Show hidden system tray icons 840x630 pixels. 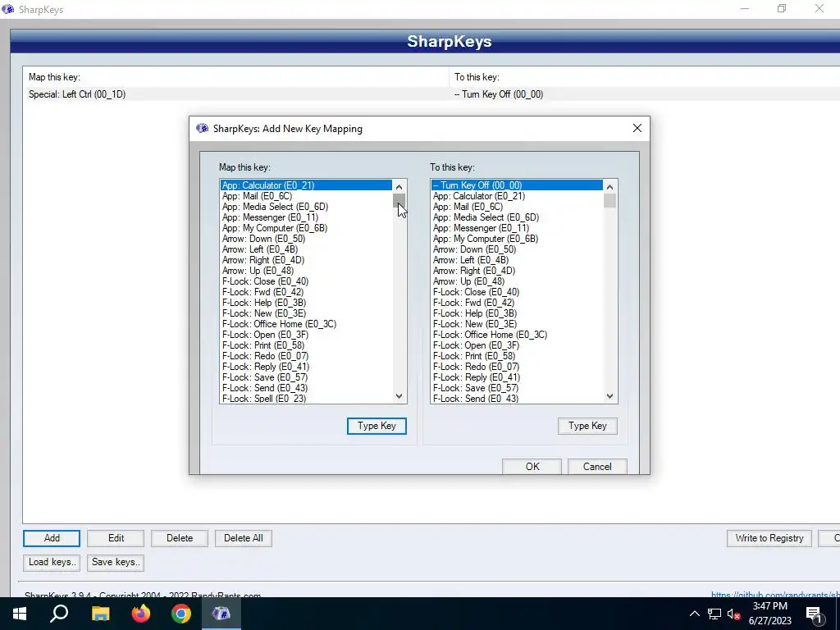click(x=694, y=614)
